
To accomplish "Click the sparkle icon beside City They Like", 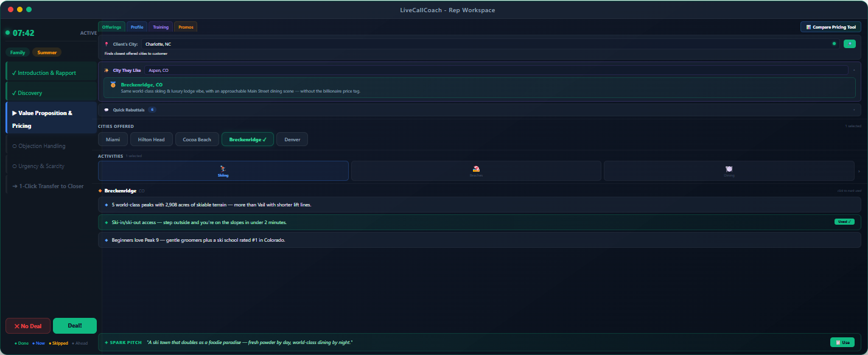I will point(107,70).
